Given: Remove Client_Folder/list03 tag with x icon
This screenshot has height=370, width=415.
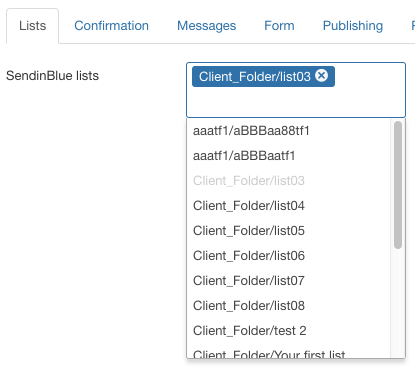Looking at the screenshot, I should click(321, 76).
